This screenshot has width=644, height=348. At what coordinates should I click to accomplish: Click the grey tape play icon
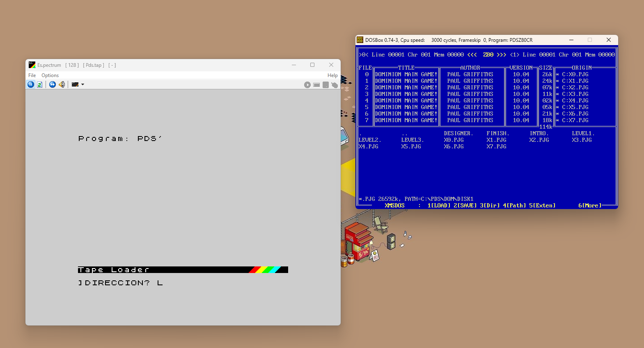click(x=307, y=85)
